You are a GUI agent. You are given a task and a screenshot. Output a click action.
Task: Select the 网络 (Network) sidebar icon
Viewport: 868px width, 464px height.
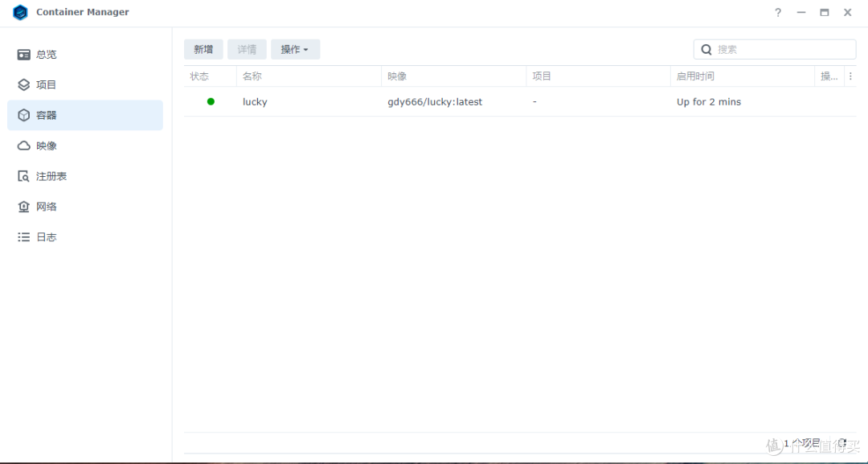(23, 207)
